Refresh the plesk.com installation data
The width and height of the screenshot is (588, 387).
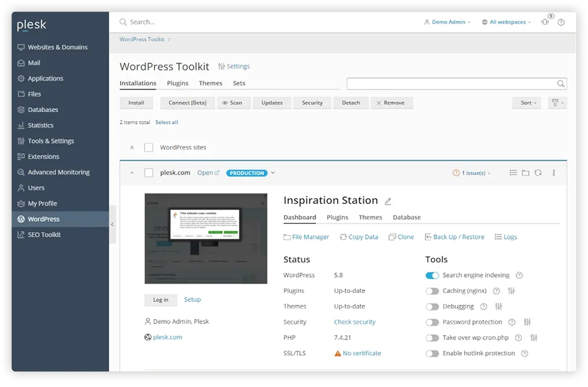coord(538,172)
